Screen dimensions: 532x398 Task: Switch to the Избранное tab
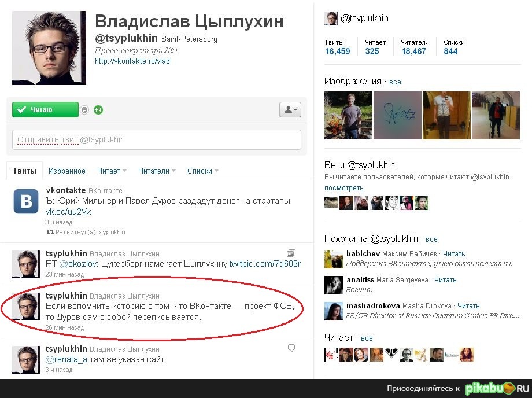pos(67,171)
